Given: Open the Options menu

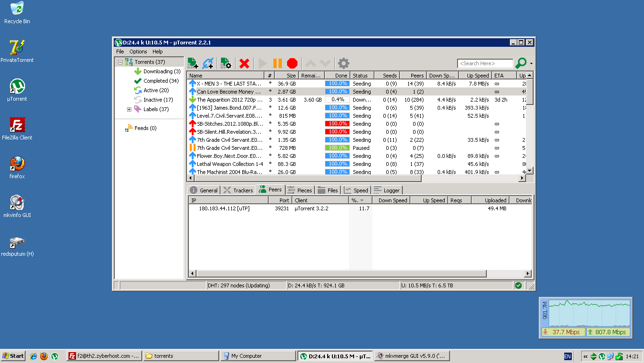Looking at the screenshot, I should (x=138, y=52).
